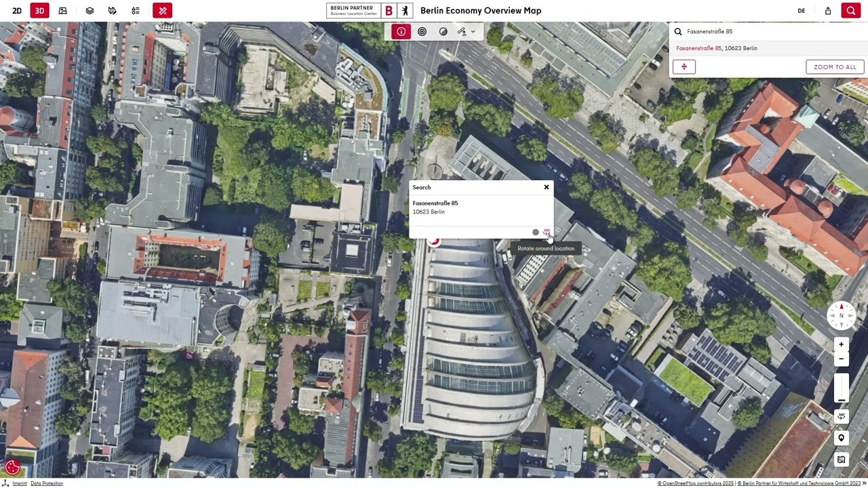This screenshot has width=868, height=488.
Task: Toggle the red search button
Action: click(850, 11)
